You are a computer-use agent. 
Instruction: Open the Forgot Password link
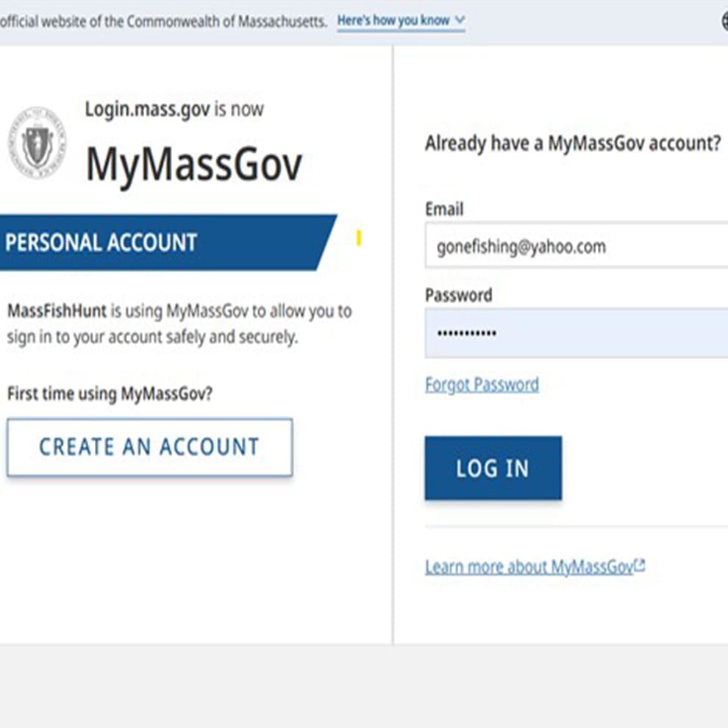tap(482, 385)
